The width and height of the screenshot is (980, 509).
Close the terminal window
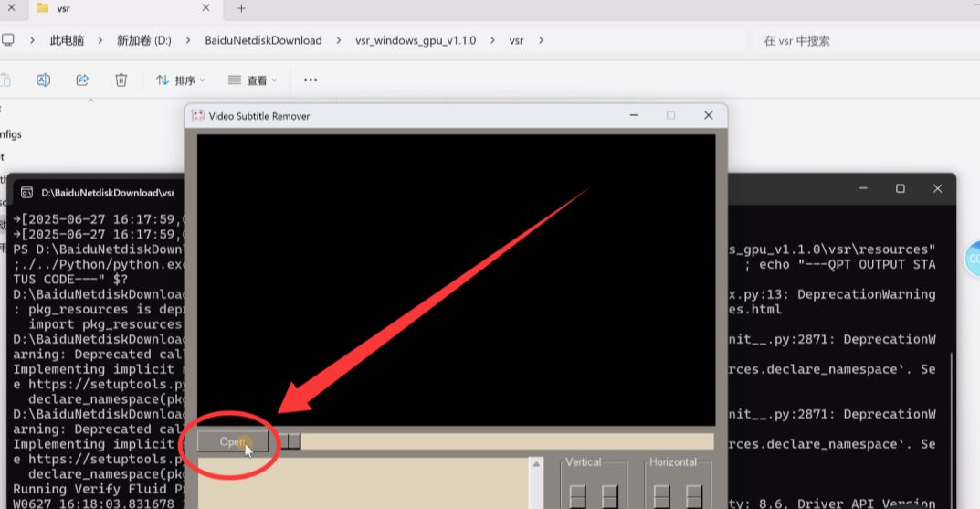click(937, 188)
